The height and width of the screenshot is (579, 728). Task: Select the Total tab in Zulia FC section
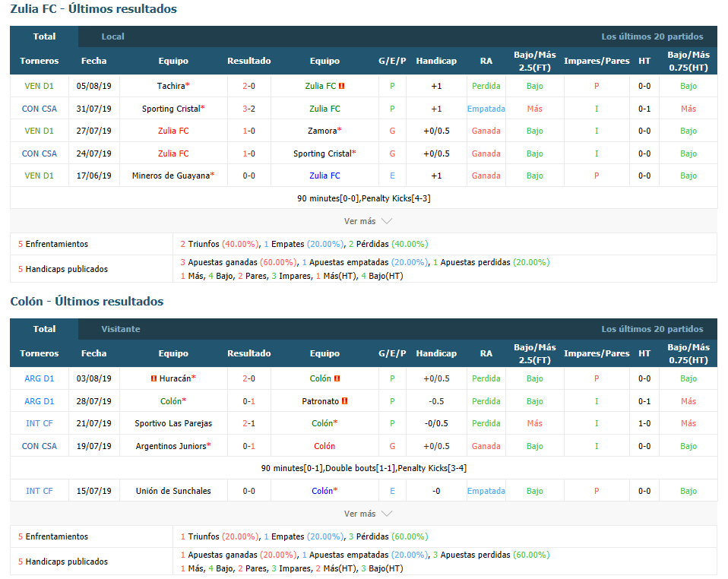pyautogui.click(x=44, y=36)
